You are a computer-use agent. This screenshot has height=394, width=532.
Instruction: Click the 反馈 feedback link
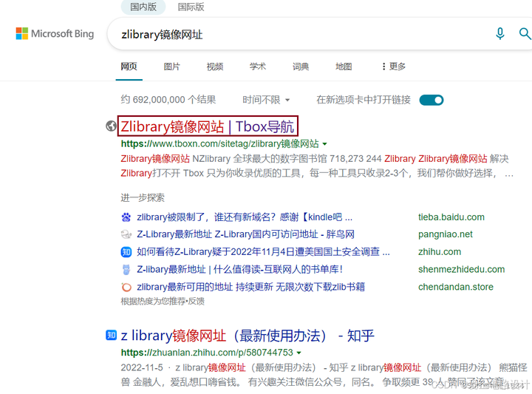pyautogui.click(x=197, y=302)
